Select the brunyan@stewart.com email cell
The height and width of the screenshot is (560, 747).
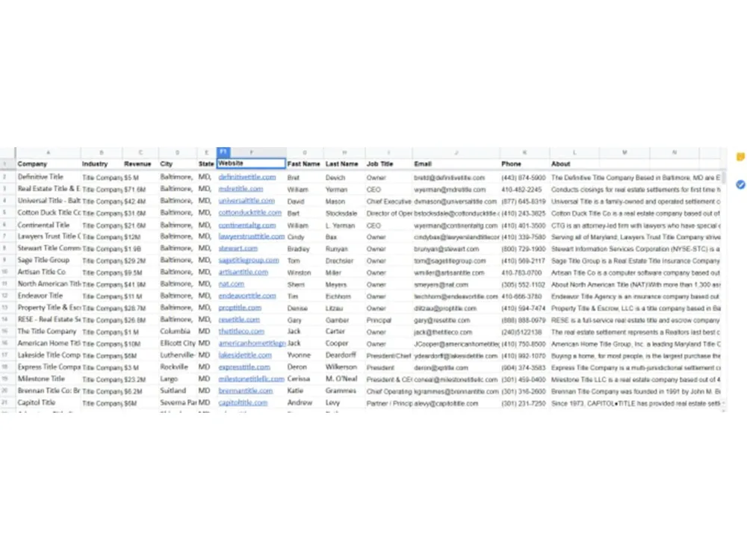point(456,249)
